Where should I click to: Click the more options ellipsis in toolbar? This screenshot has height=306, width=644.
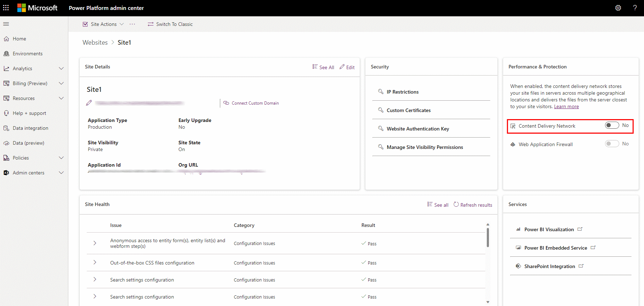[x=132, y=24]
